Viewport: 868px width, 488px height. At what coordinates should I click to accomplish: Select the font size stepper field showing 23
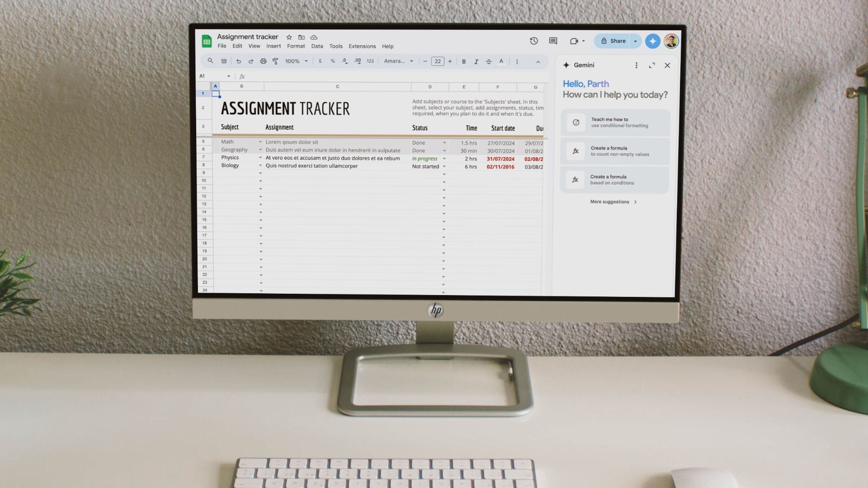click(438, 61)
